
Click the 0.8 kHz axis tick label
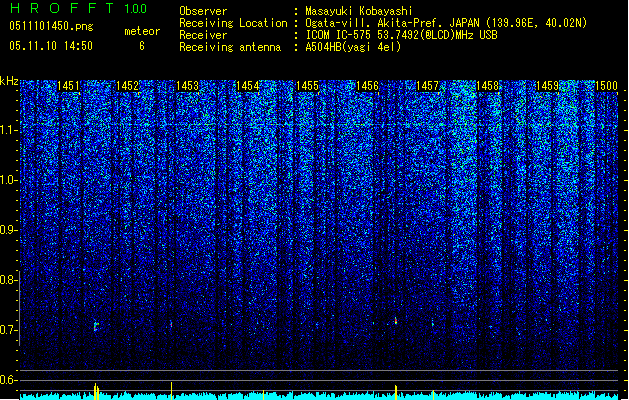click(7, 280)
